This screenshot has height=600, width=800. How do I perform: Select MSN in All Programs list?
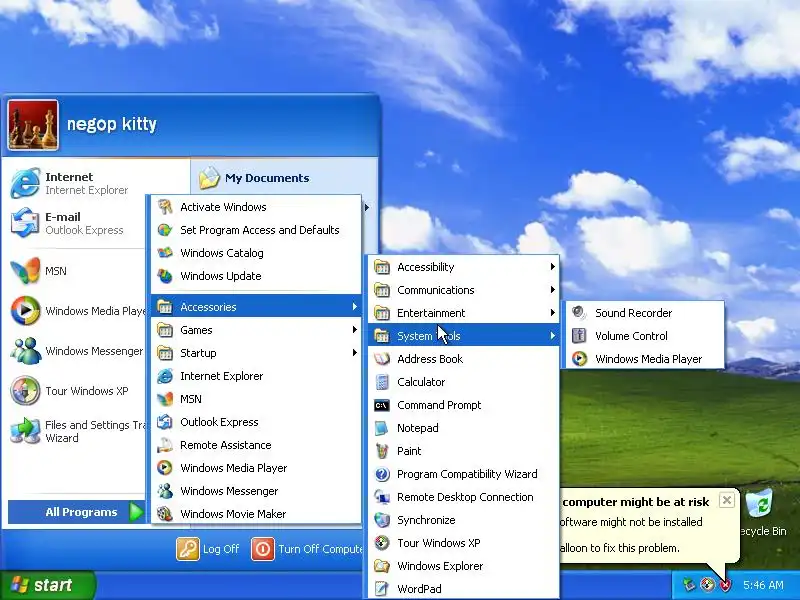(256, 399)
